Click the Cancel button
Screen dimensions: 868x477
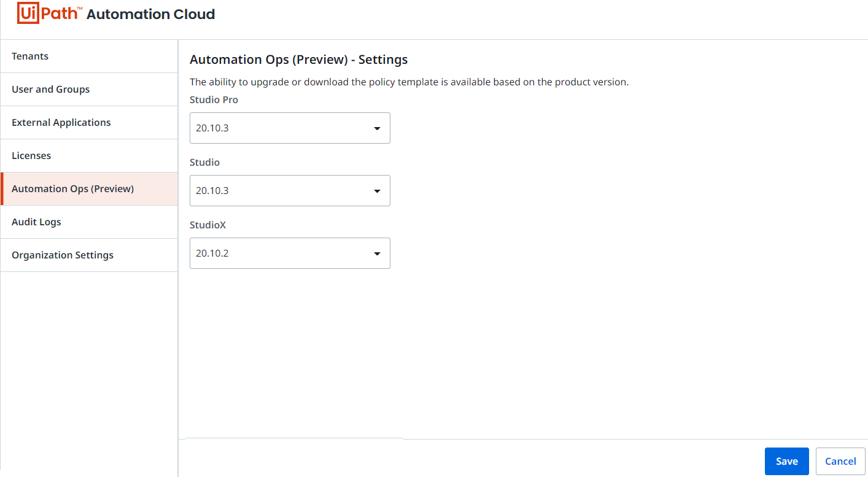tap(840, 462)
